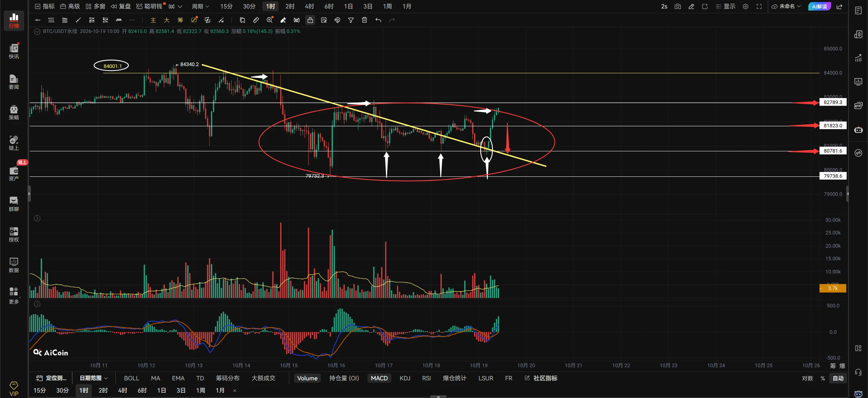Select 1周 in the bottom timeframe row

[201, 391]
